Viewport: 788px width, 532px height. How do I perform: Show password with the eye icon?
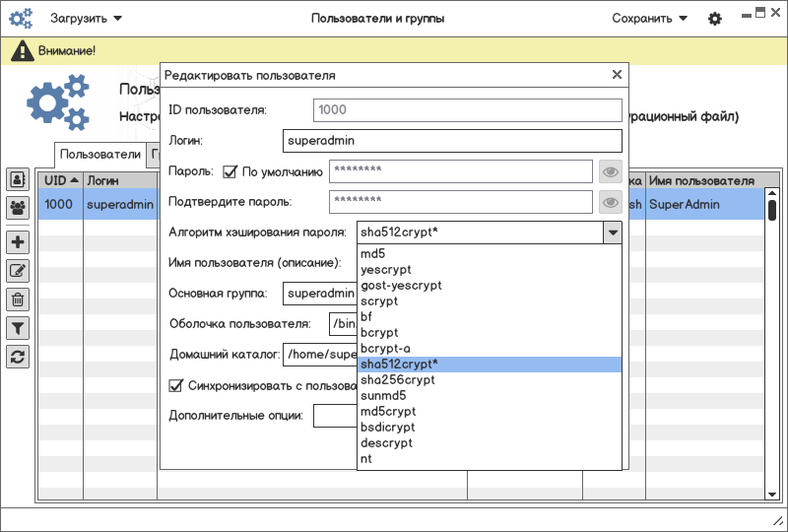click(611, 172)
